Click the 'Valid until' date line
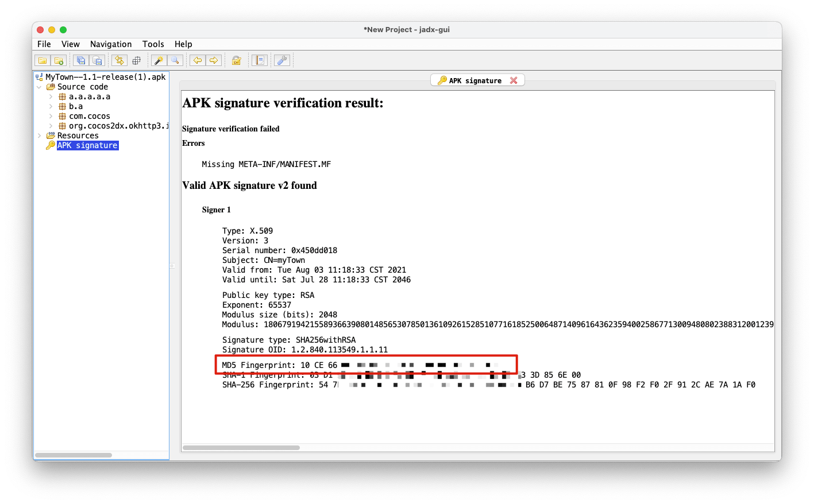This screenshot has height=504, width=814. click(x=317, y=280)
